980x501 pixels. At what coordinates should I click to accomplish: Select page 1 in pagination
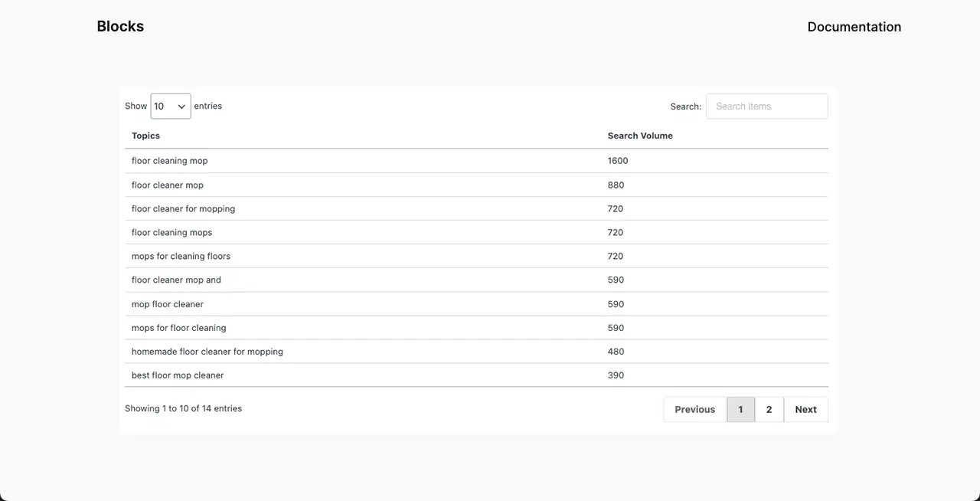click(x=740, y=409)
